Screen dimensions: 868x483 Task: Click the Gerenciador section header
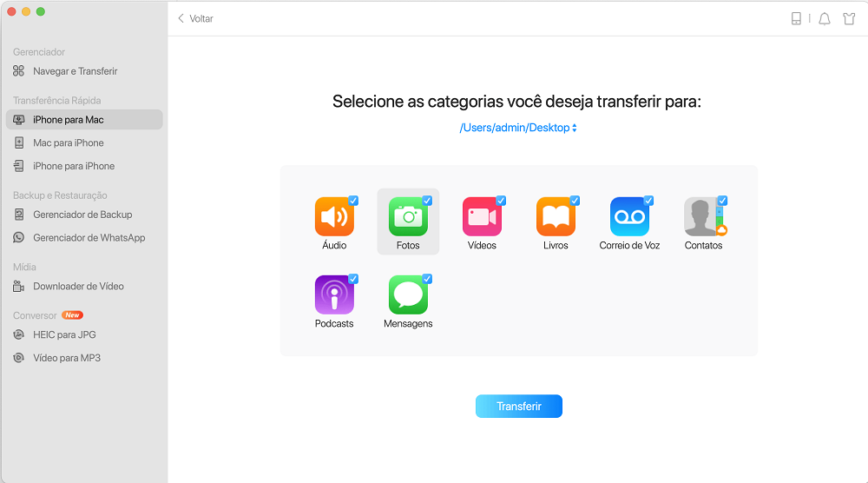(x=39, y=52)
